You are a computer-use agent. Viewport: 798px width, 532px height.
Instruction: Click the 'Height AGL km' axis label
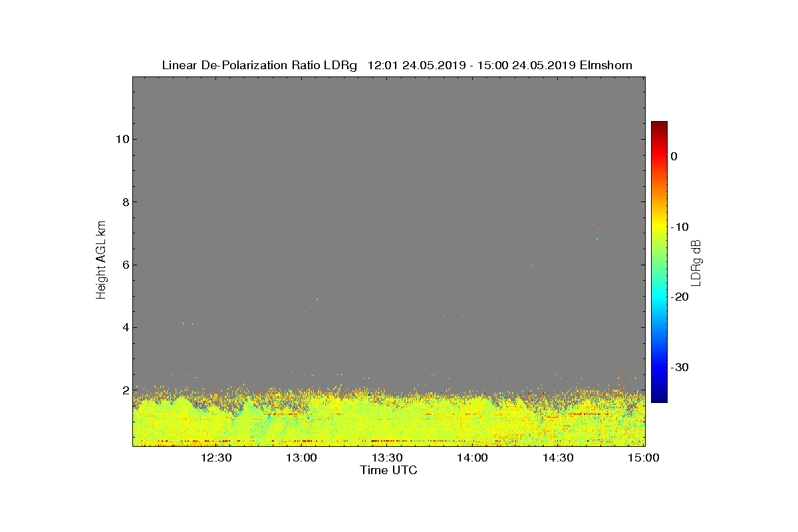[x=101, y=261]
